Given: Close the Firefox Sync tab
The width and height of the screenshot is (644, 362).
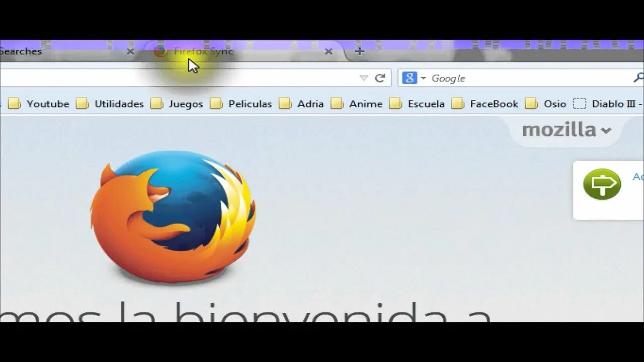Looking at the screenshot, I should 329,51.
